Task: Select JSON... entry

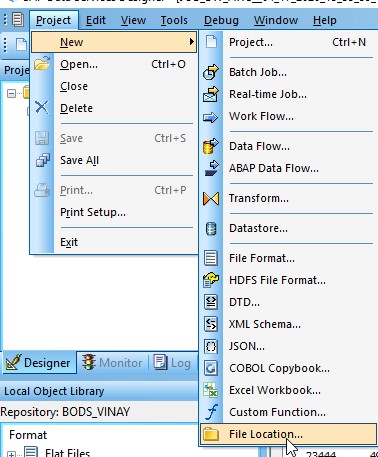Action: (x=288, y=346)
